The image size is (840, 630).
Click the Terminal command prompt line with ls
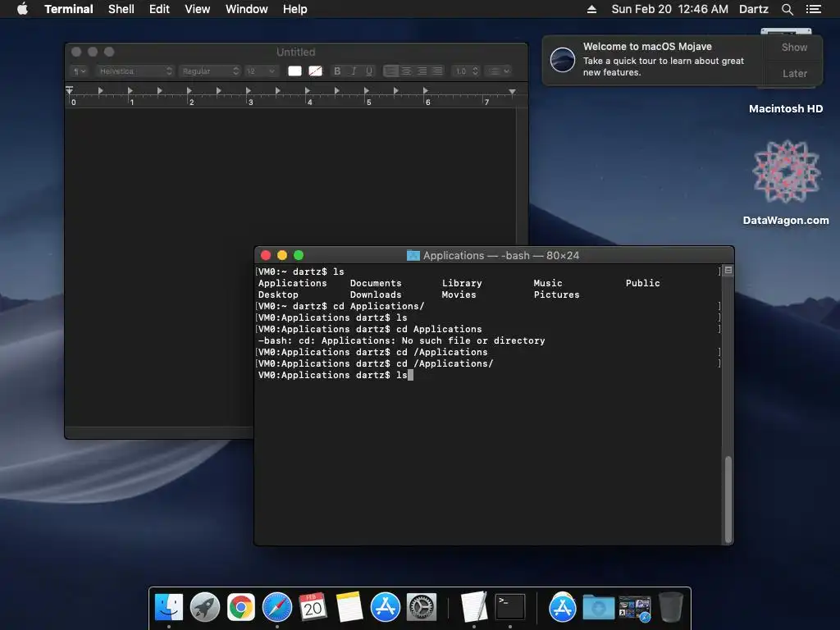[x=336, y=376]
